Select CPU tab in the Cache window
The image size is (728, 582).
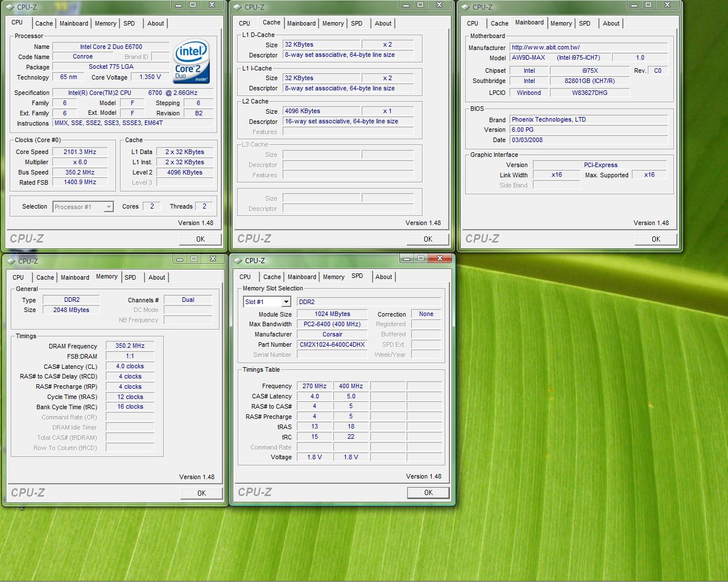tap(245, 23)
